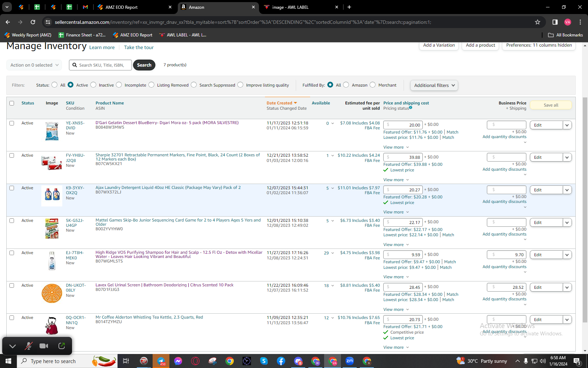Image resolution: width=588 pixels, height=368 pixels.
Task: Open Telegram from the taskbar
Action: click(x=161, y=361)
